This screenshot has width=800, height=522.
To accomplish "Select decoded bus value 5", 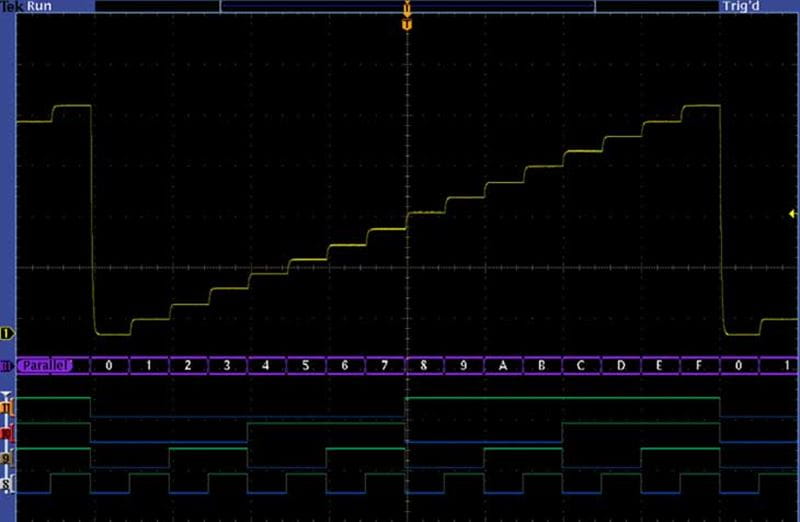I will pos(305,365).
